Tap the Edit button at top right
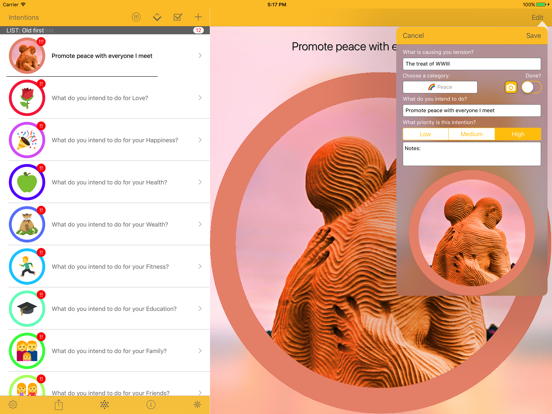The image size is (552, 414). pyautogui.click(x=537, y=17)
